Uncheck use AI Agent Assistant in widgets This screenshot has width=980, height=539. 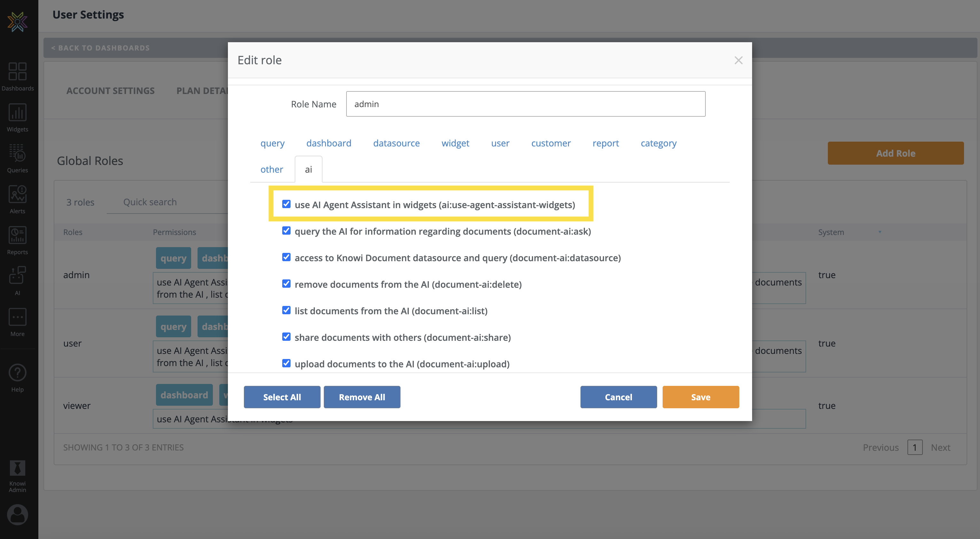coord(286,204)
